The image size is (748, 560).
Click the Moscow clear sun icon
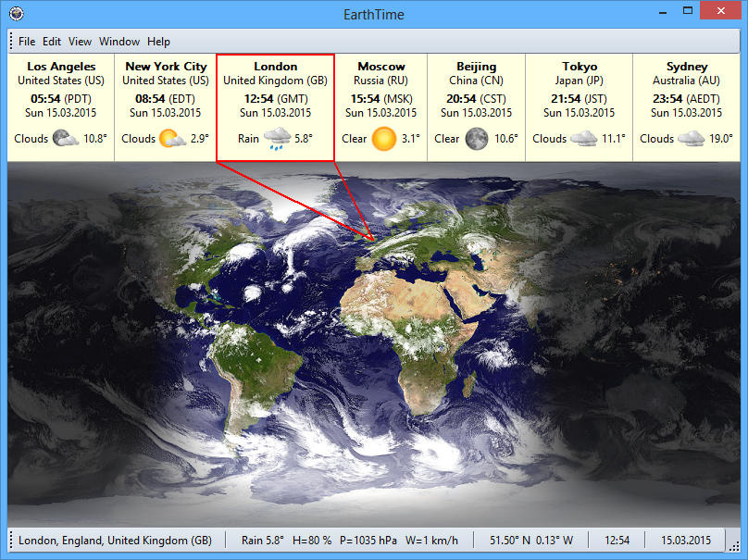pos(383,139)
